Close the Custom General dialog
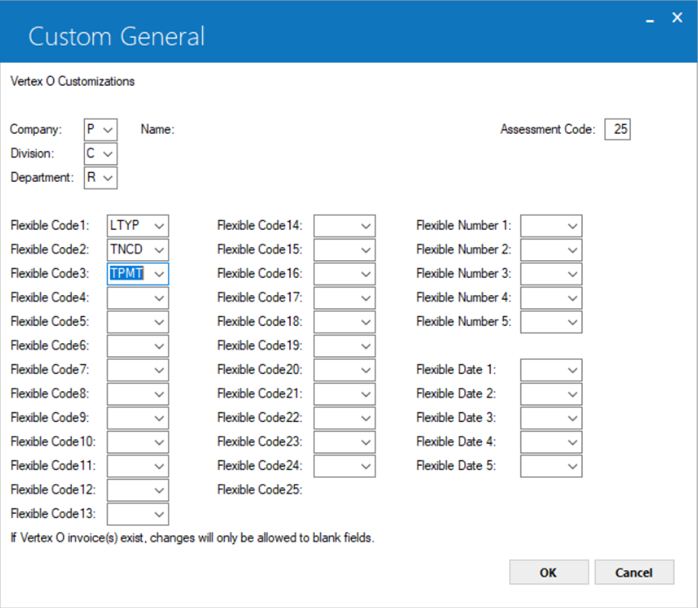698x608 pixels. click(677, 18)
